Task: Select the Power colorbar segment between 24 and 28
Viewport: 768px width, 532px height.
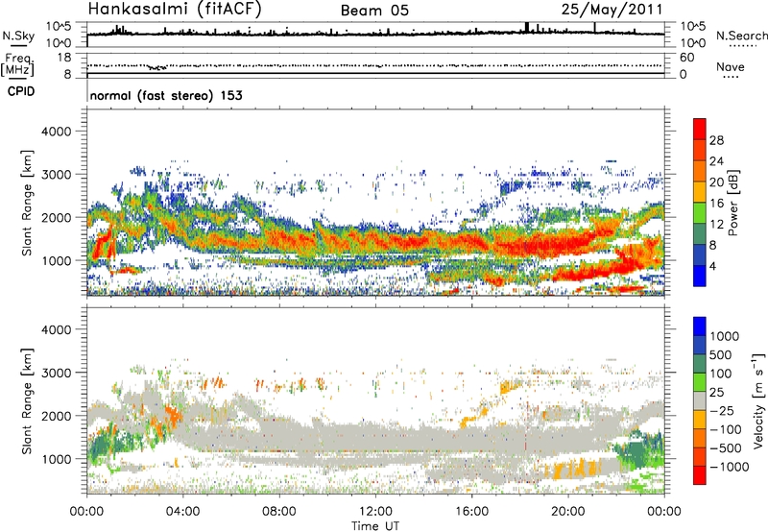Action: pos(700,150)
